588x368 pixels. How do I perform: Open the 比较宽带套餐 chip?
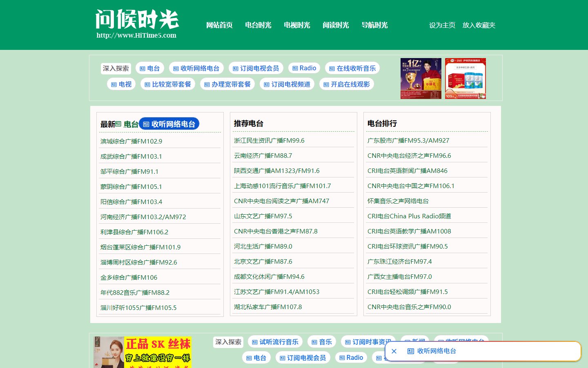pos(168,84)
